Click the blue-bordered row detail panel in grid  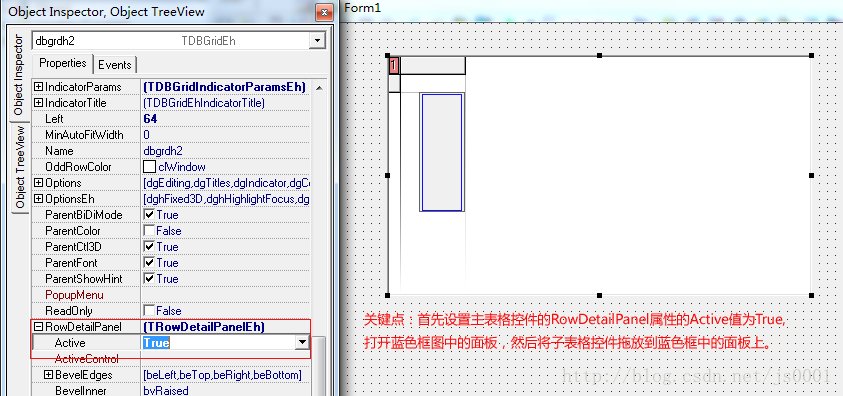441,152
